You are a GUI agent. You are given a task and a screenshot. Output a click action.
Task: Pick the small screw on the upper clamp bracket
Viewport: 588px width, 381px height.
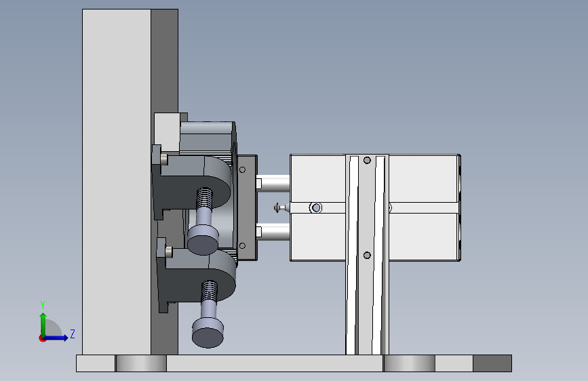click(164, 159)
